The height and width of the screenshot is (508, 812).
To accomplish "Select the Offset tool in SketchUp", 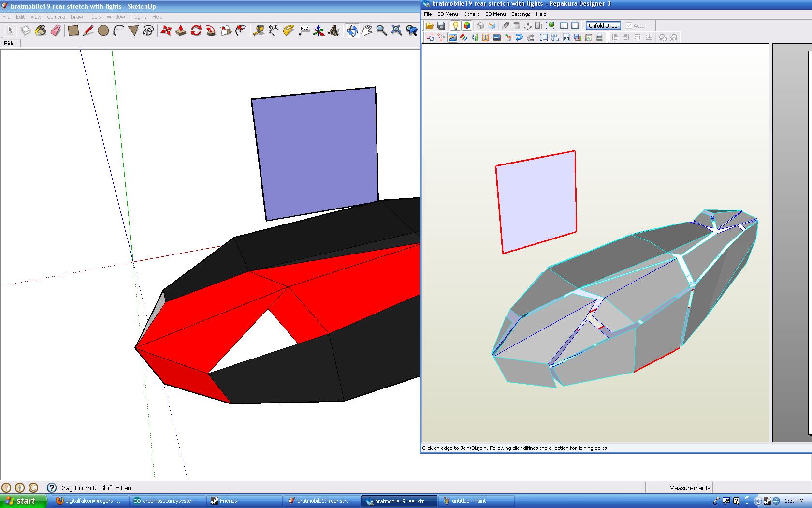I will (241, 31).
